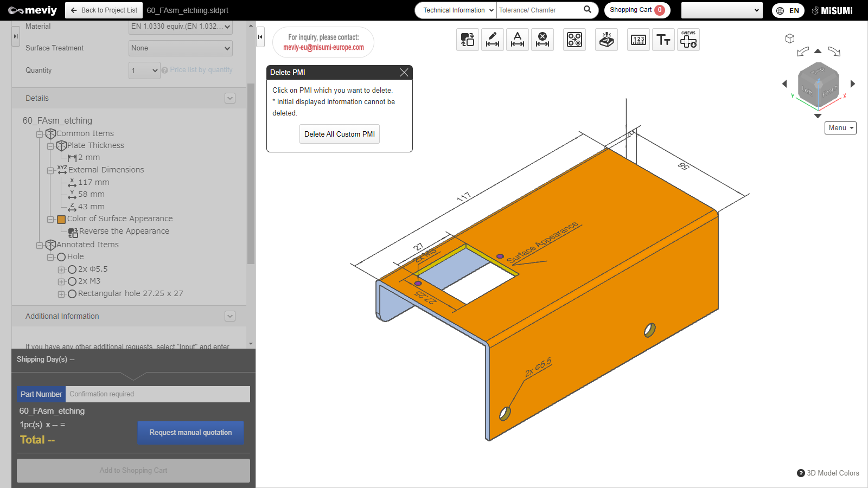Rotate view right with right triangle arrow
The image size is (868, 488).
pyautogui.click(x=853, y=84)
